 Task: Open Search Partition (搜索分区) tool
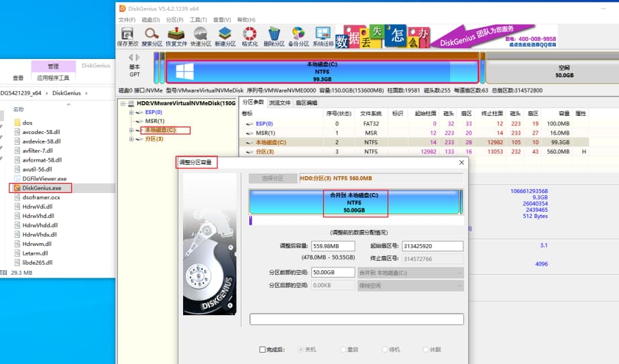(152, 37)
